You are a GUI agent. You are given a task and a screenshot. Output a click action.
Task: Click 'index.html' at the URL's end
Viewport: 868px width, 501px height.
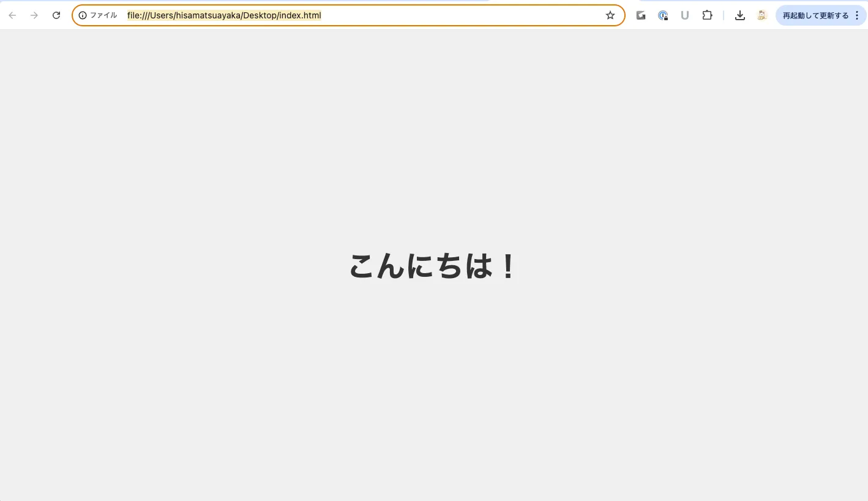tap(300, 15)
